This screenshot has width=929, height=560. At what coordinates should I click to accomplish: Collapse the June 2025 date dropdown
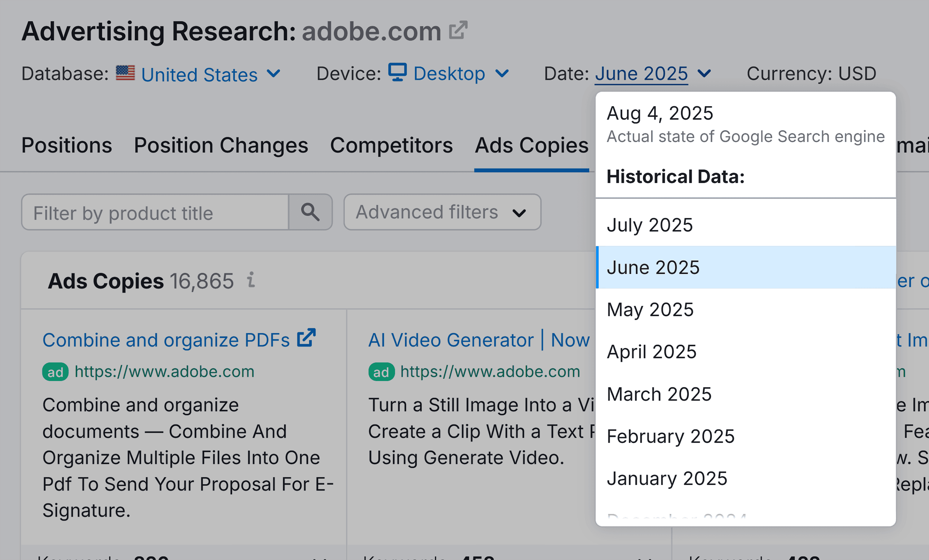[x=653, y=74]
